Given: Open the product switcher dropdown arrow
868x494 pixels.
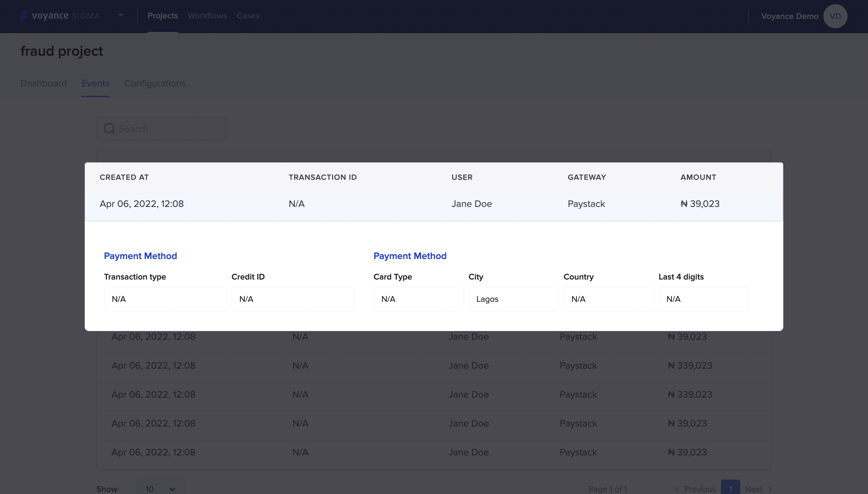Looking at the screenshot, I should [x=121, y=15].
